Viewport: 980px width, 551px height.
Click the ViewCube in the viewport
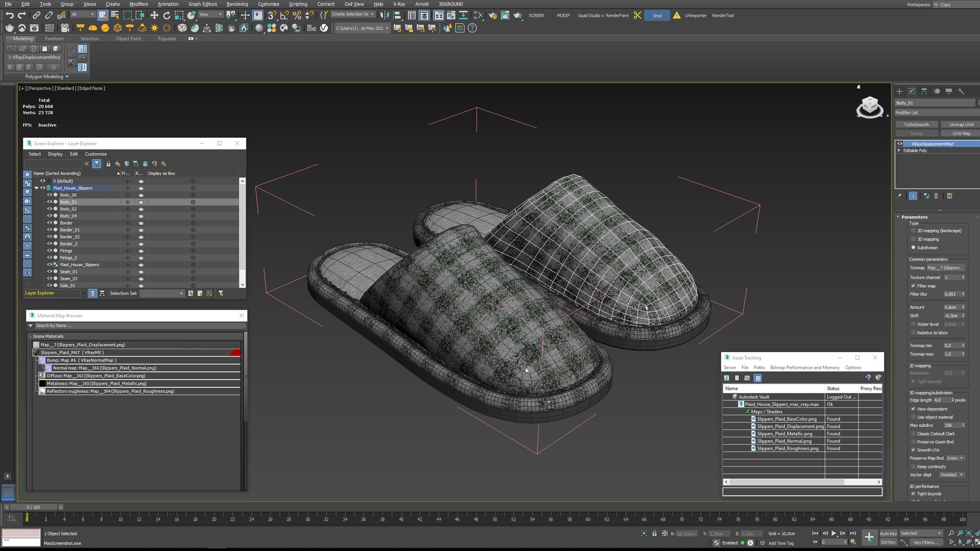point(869,107)
